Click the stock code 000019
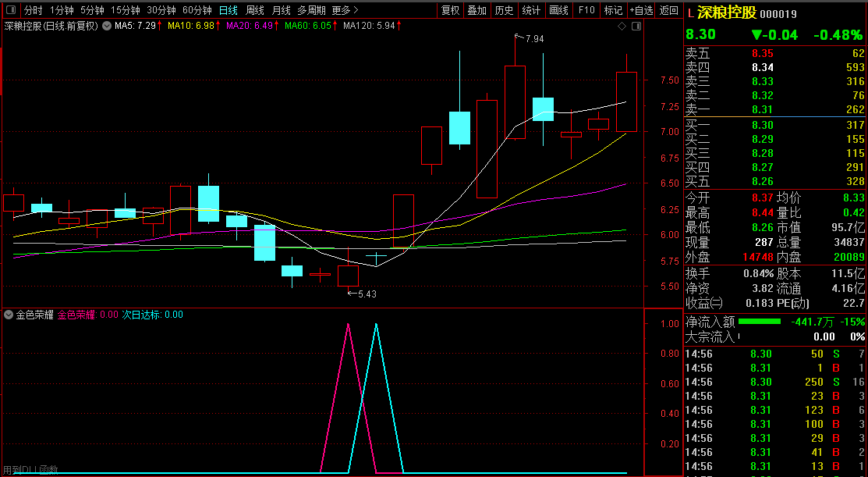Image resolution: width=868 pixels, height=477 pixels. click(778, 14)
